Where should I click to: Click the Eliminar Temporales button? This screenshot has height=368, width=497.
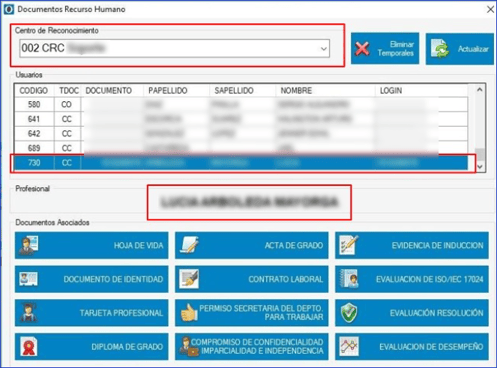click(385, 48)
